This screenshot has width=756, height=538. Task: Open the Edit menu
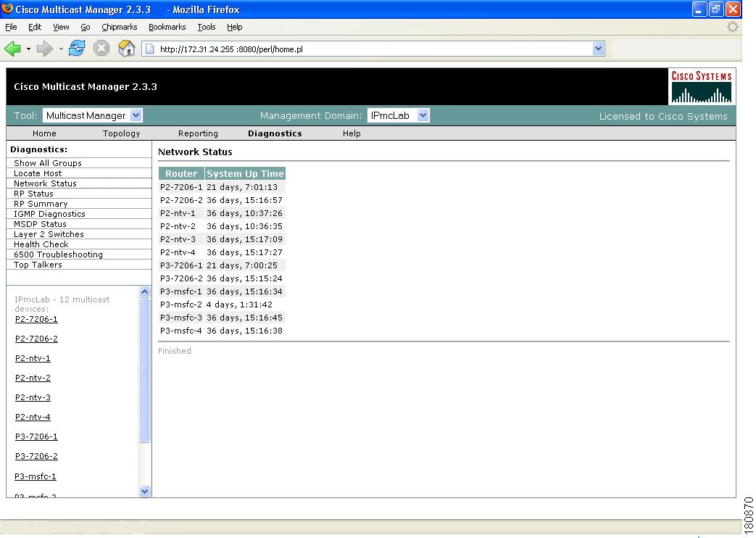35,27
